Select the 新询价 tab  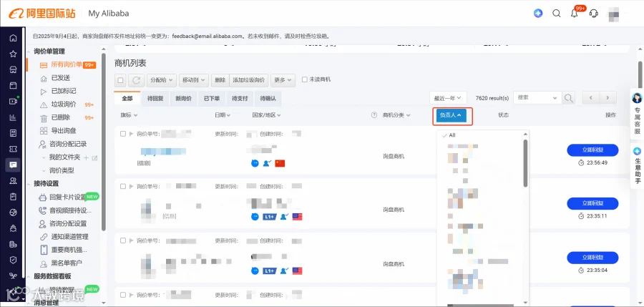(x=183, y=98)
